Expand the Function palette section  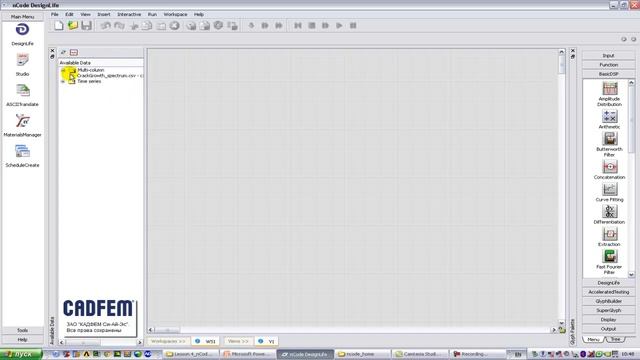click(609, 65)
